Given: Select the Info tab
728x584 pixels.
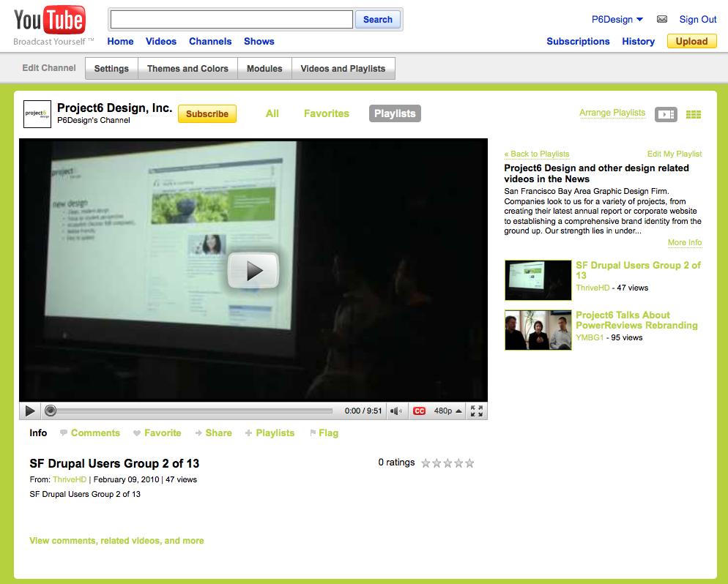Looking at the screenshot, I should point(38,433).
